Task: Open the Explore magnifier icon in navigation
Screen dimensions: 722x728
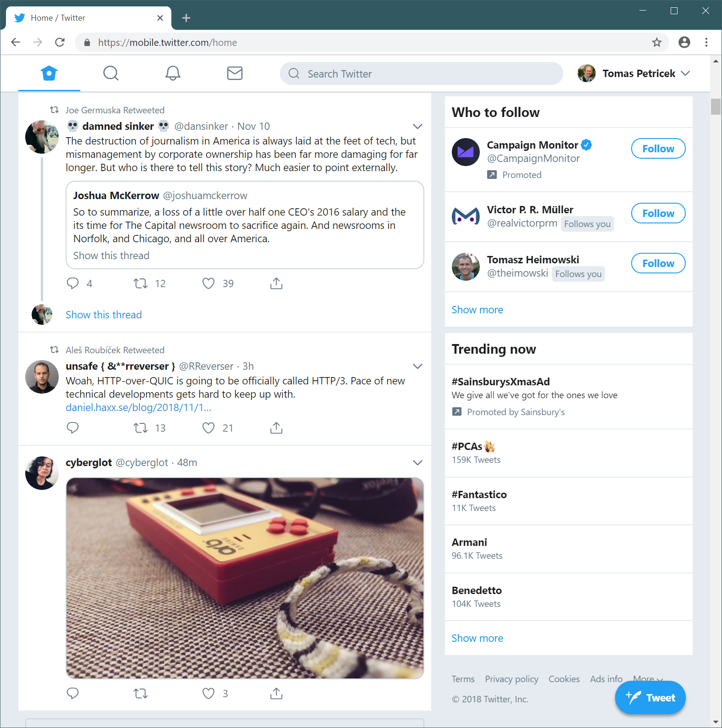Action: pyautogui.click(x=111, y=73)
